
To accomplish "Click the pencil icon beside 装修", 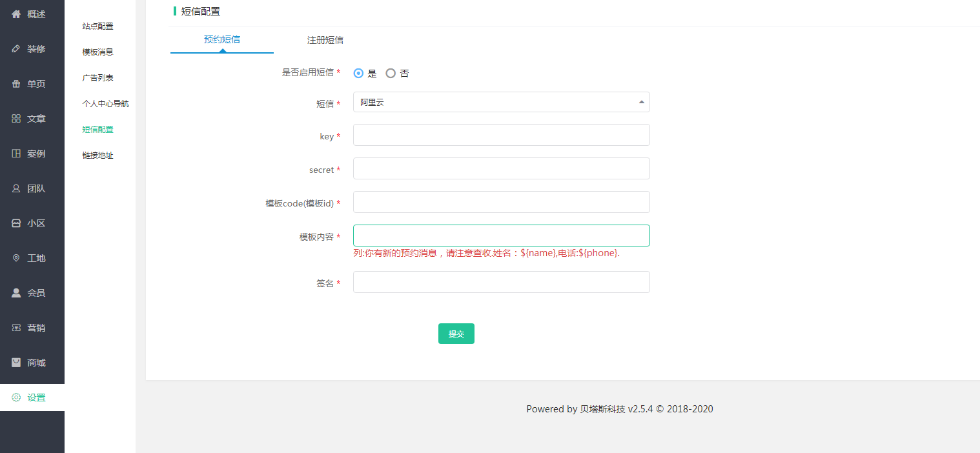I will click(x=16, y=48).
